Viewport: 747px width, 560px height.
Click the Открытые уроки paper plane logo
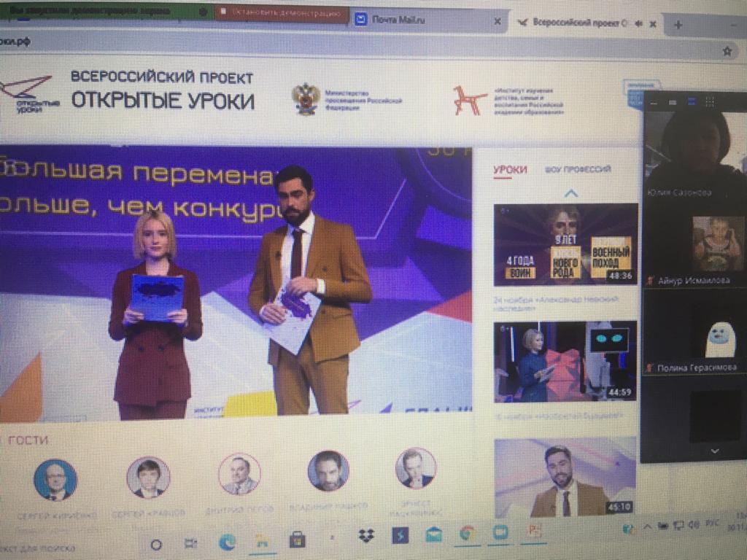click(29, 94)
